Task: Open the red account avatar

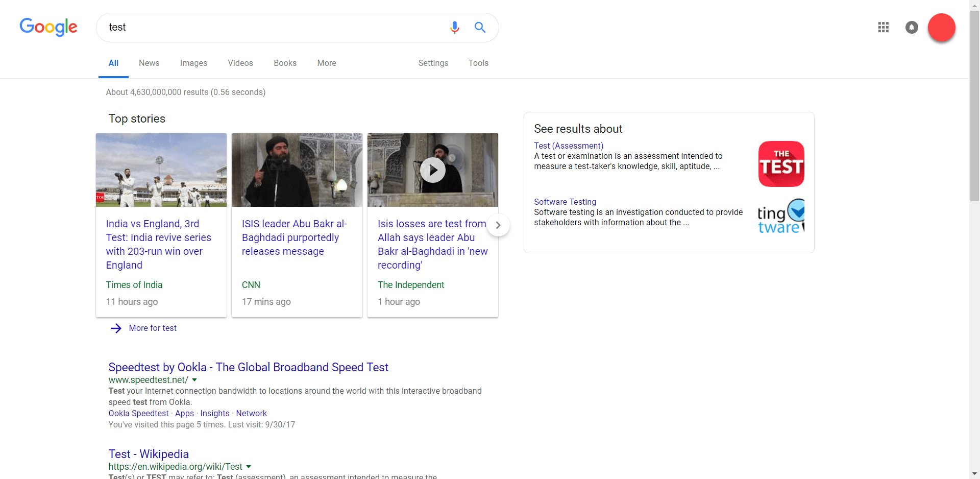Action: point(941,28)
